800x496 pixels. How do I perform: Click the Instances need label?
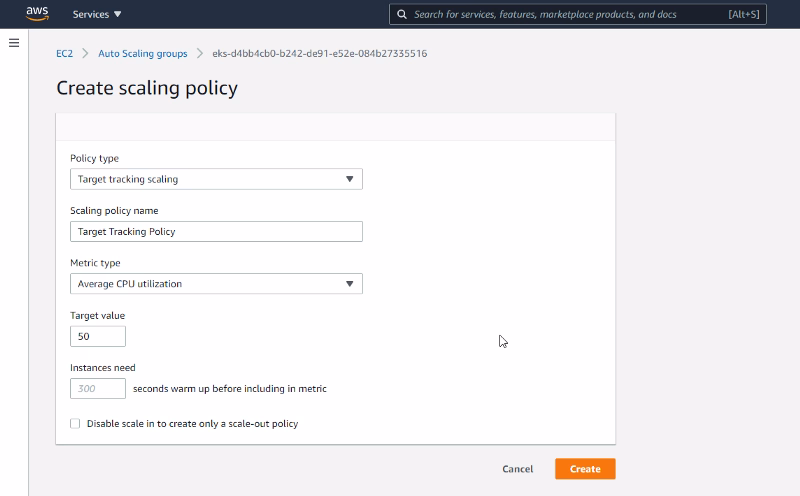click(103, 367)
